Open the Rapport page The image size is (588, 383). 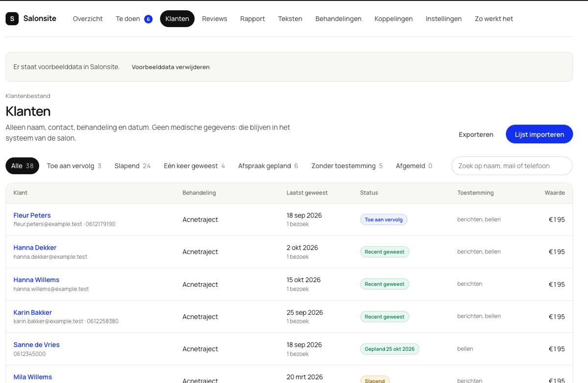[x=252, y=19]
